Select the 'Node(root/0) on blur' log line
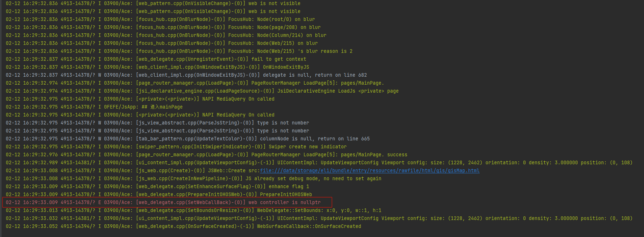The width and height of the screenshot is (644, 237). (160, 19)
